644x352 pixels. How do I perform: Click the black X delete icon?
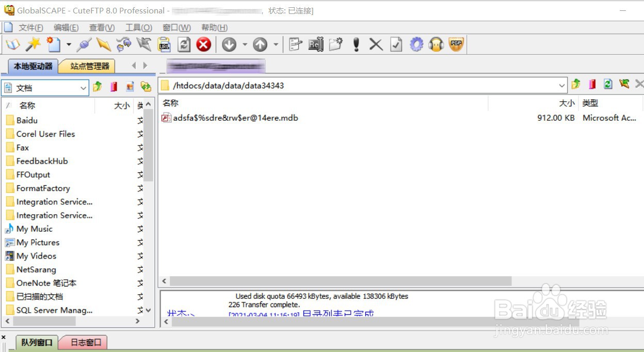click(x=376, y=45)
